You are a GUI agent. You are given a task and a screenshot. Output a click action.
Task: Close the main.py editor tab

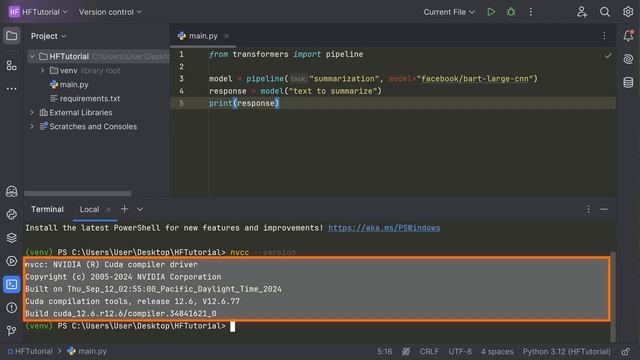tap(227, 36)
